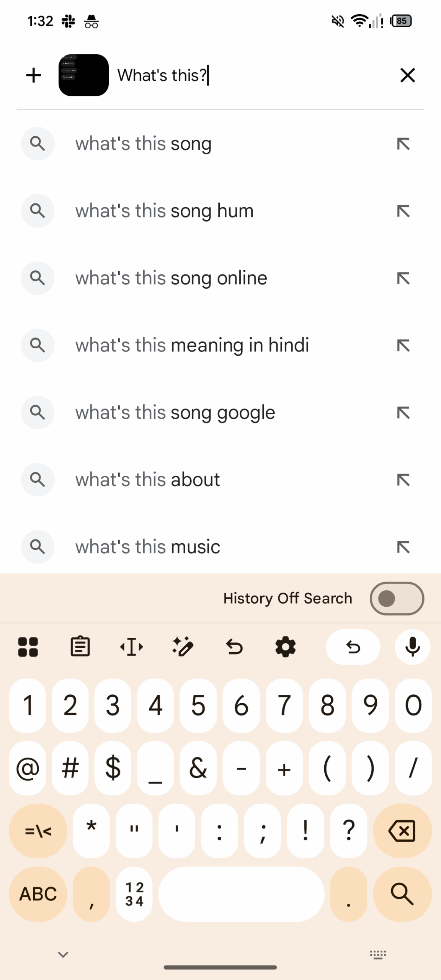Tap the cursor control text-editing icon

tap(132, 647)
